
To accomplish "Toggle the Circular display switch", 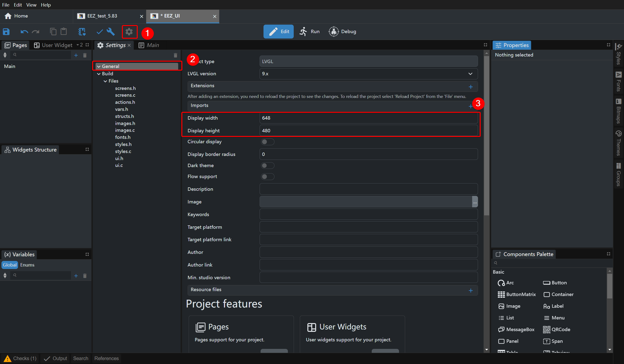I will pos(267,142).
